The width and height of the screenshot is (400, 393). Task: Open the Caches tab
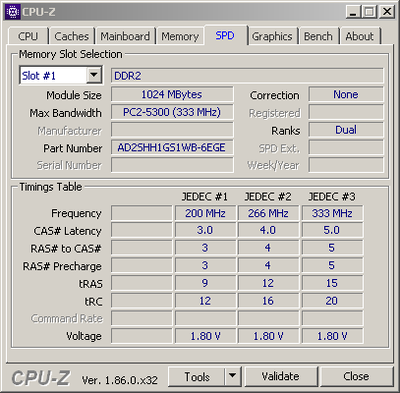point(71,36)
